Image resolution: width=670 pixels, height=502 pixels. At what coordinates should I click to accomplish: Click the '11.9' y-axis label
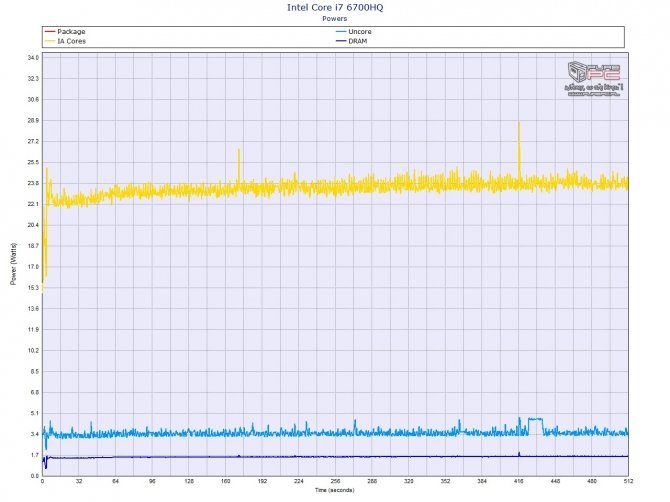pyautogui.click(x=33, y=329)
